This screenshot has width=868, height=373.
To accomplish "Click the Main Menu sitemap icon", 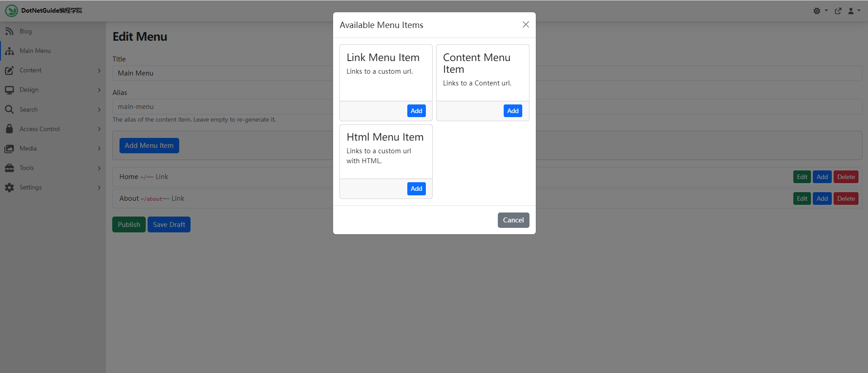I will click(9, 51).
